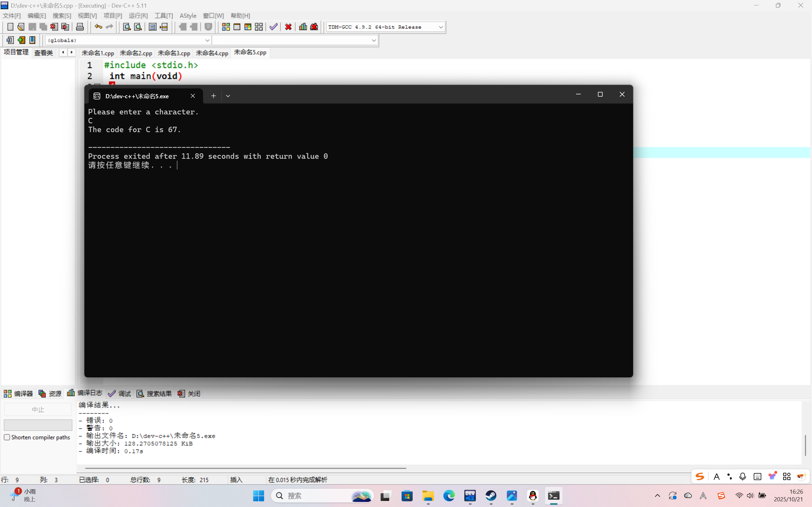Screen dimensions: 812x507
Task: Click the Find magnifier toolbar icon
Action: click(127, 27)
